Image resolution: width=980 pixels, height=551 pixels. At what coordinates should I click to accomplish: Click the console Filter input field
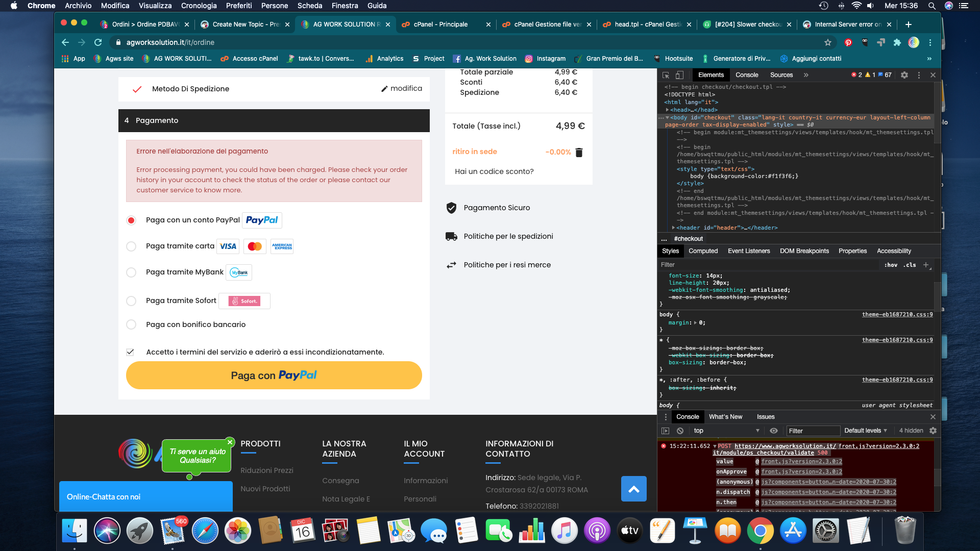click(813, 431)
